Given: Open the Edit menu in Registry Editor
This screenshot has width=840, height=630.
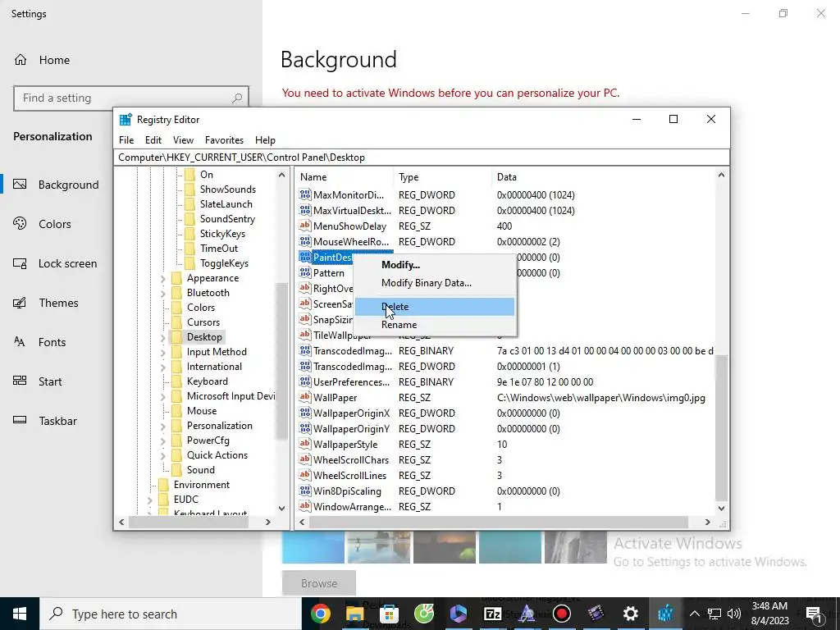Looking at the screenshot, I should 153,139.
